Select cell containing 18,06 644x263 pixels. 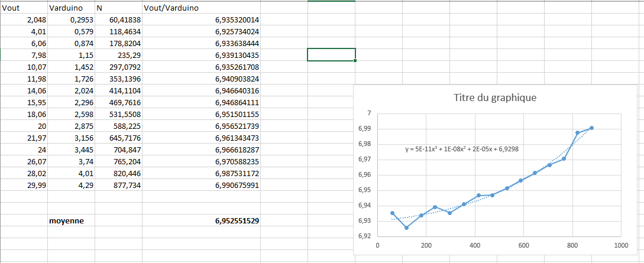[24, 114]
